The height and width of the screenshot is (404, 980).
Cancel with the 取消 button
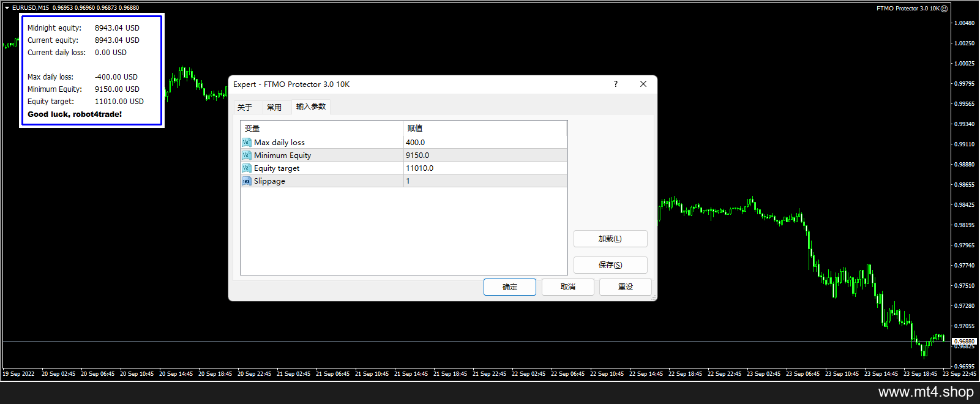point(568,287)
